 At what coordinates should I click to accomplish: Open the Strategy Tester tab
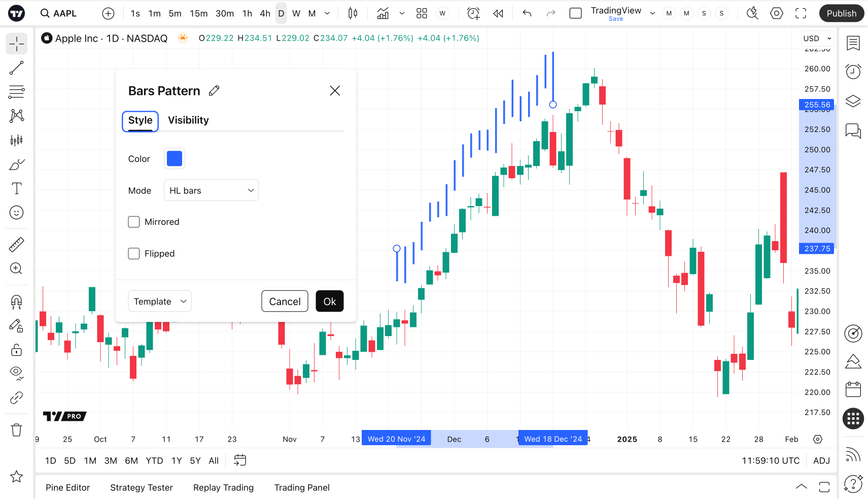pos(142,487)
